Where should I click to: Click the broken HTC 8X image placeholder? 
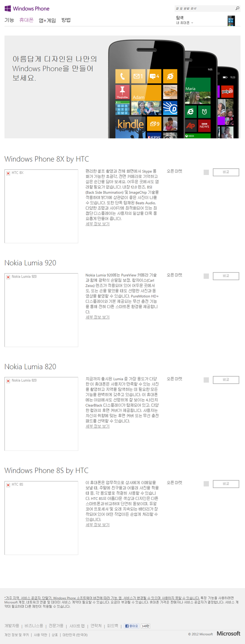pyautogui.click(x=41, y=206)
